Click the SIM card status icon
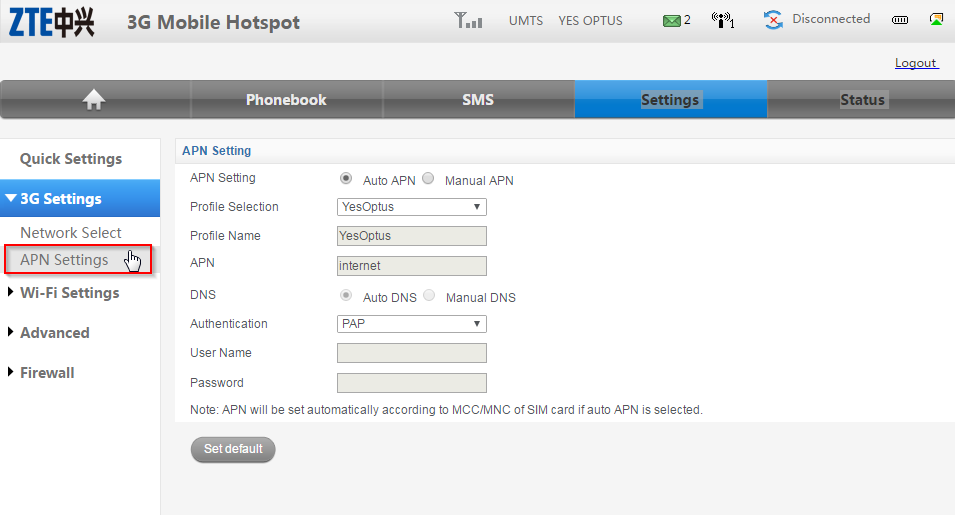This screenshot has height=515, width=955. pos(936,19)
